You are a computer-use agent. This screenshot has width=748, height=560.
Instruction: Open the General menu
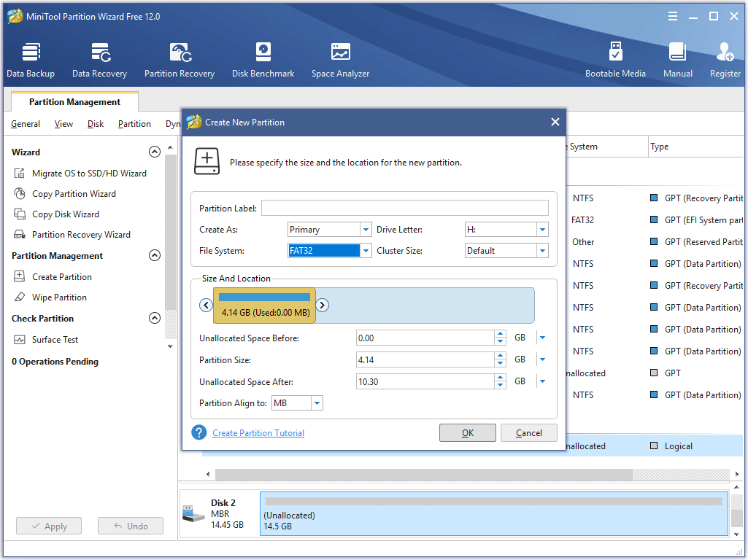point(26,124)
